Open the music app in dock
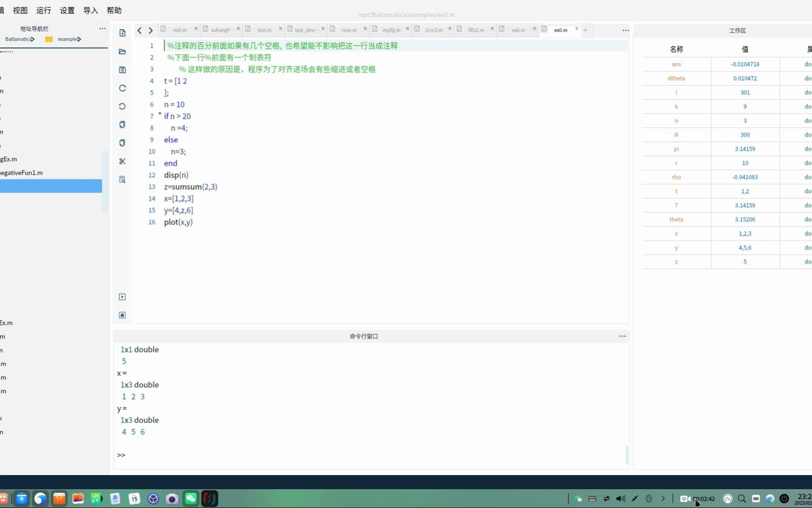The height and width of the screenshot is (508, 812). click(x=96, y=499)
